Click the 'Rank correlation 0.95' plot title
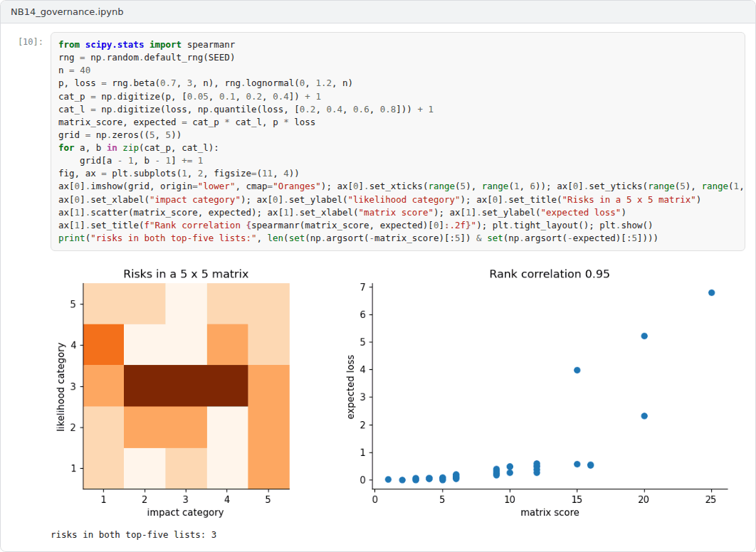The height and width of the screenshot is (552, 756). (x=549, y=274)
